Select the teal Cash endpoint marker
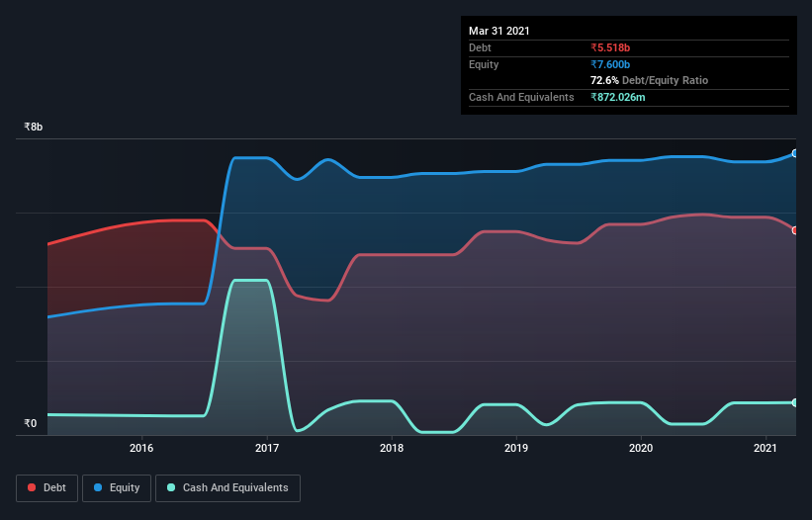The height and width of the screenshot is (520, 812). 795,402
